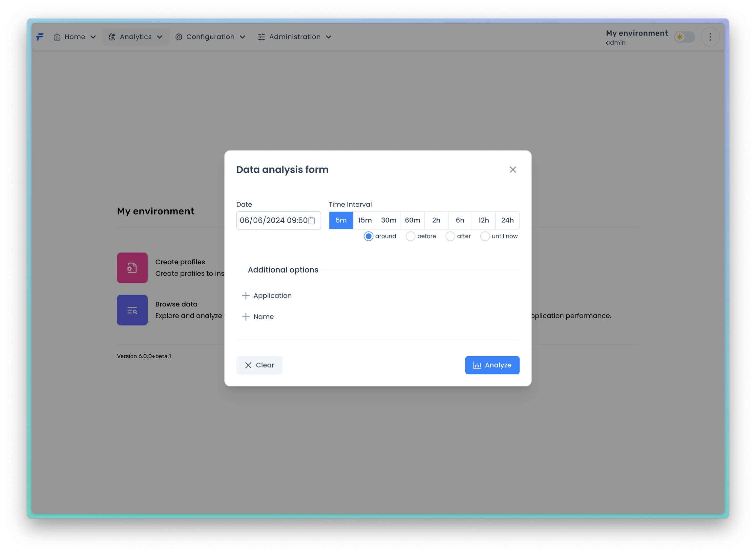Click the plus icon beside Application
The width and height of the screenshot is (756, 554).
click(x=246, y=296)
